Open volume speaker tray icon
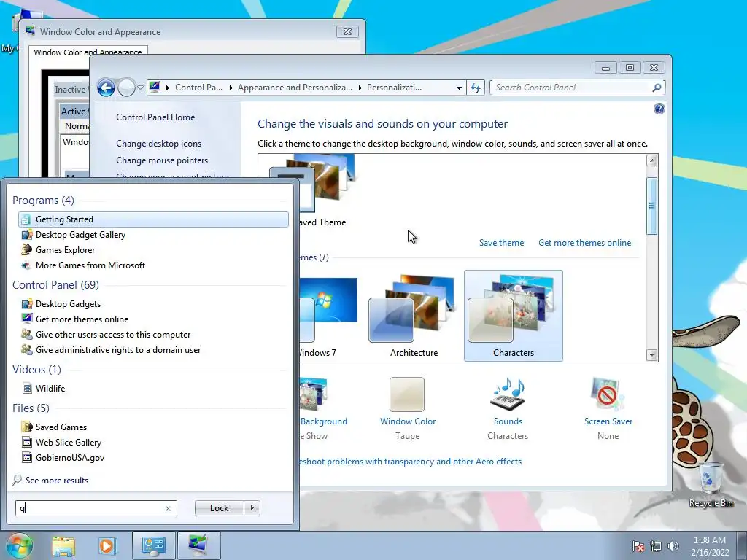The image size is (747, 560). pyautogui.click(x=673, y=546)
